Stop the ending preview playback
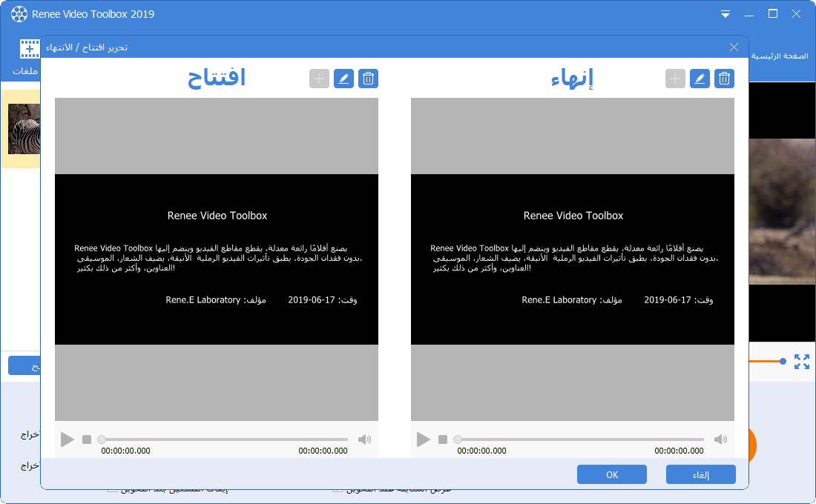 point(443,440)
